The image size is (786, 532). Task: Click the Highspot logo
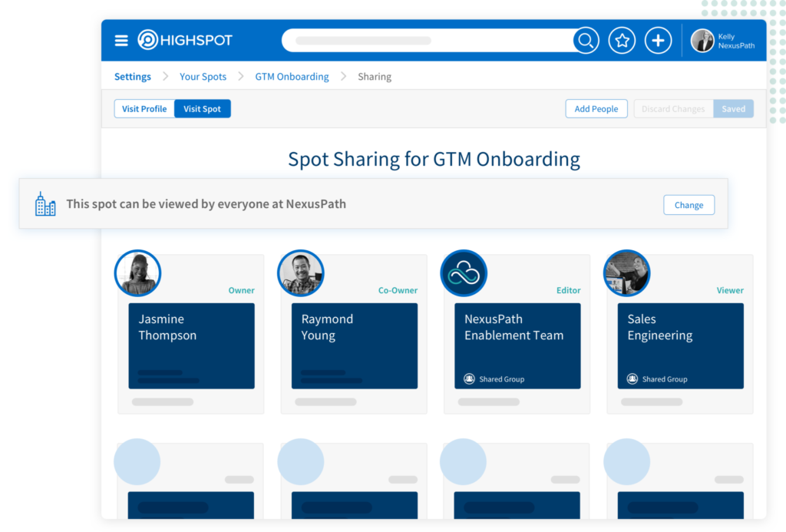(185, 40)
